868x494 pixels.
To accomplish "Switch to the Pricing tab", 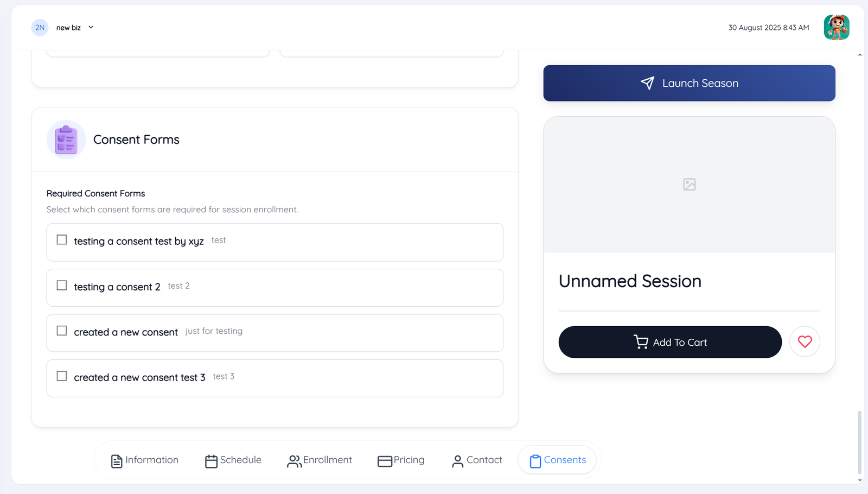I will [x=401, y=460].
